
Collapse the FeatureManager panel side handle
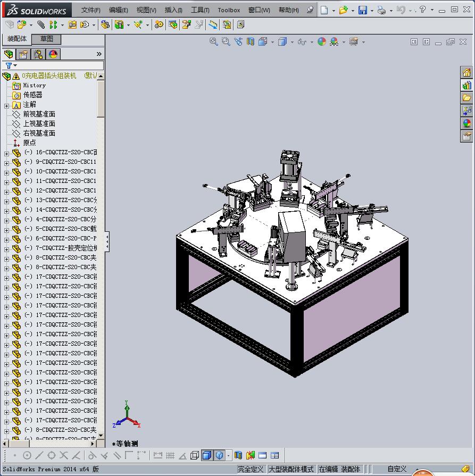[107, 241]
